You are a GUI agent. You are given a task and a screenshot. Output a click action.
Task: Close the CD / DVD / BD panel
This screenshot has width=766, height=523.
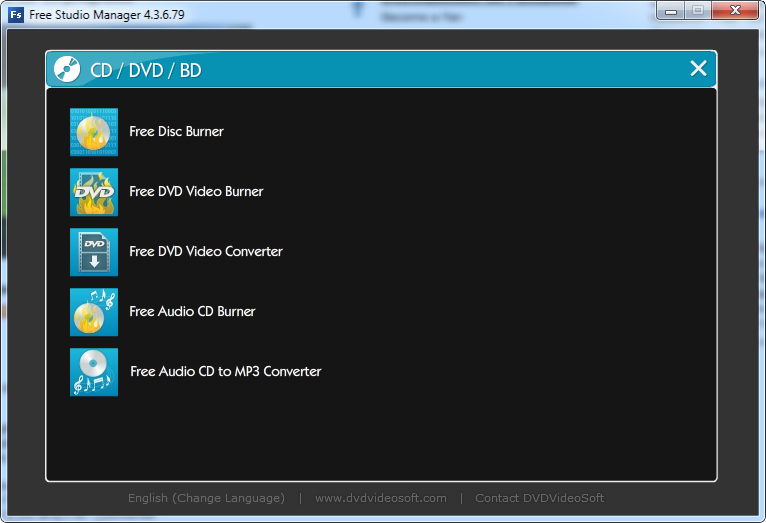pyautogui.click(x=698, y=68)
